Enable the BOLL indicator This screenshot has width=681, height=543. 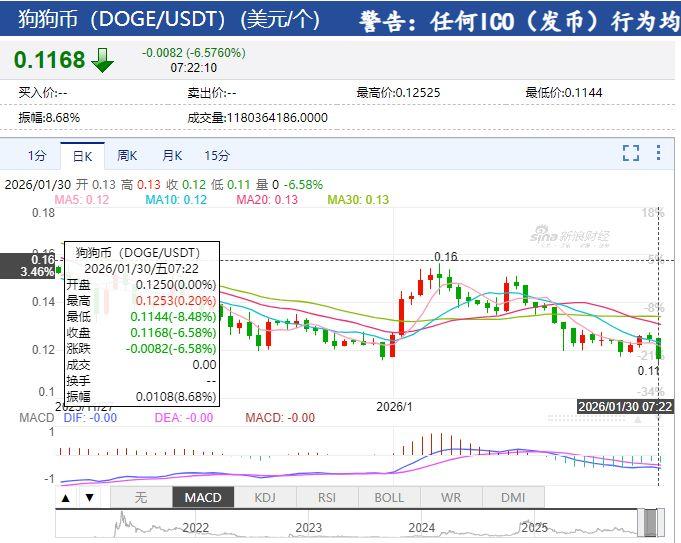pyautogui.click(x=389, y=497)
